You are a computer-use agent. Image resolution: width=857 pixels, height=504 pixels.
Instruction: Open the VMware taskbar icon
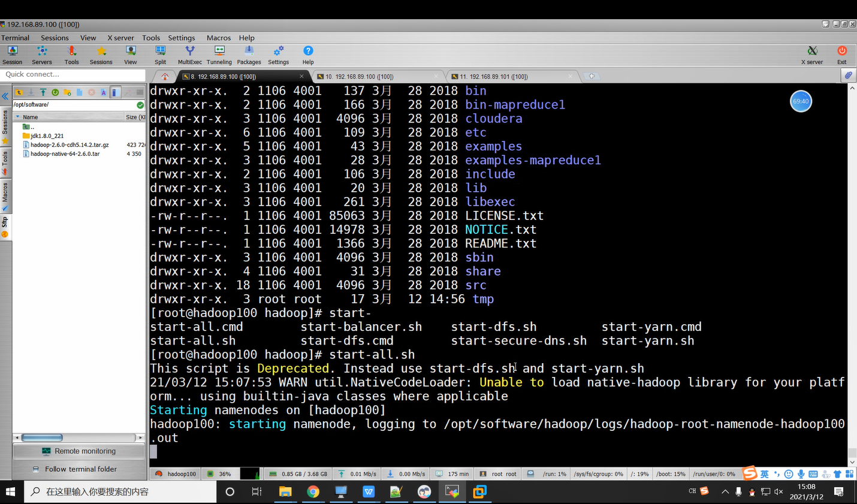pyautogui.click(x=479, y=491)
